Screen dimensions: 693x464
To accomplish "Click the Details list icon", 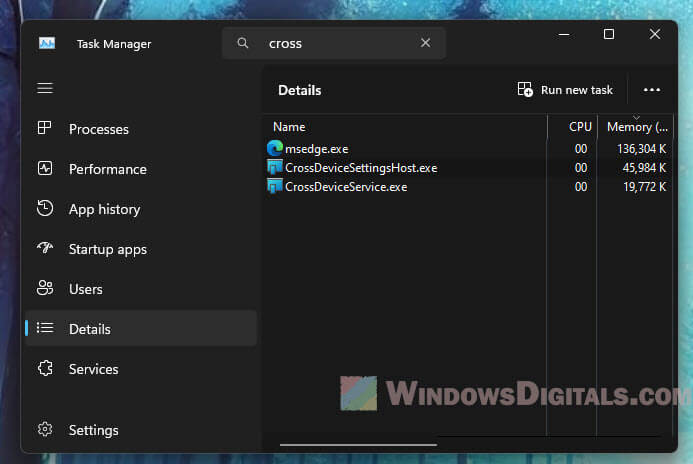I will click(x=45, y=328).
